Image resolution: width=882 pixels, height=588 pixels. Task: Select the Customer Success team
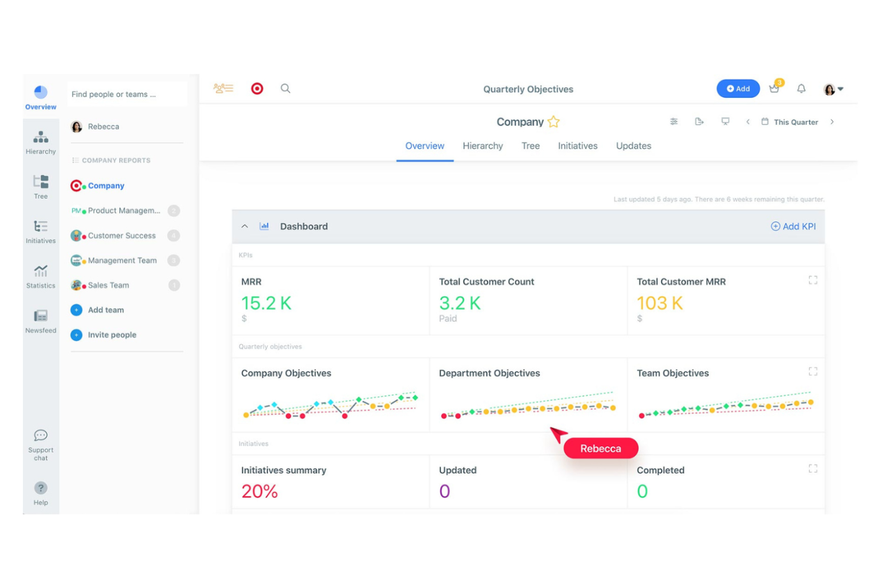(x=121, y=235)
